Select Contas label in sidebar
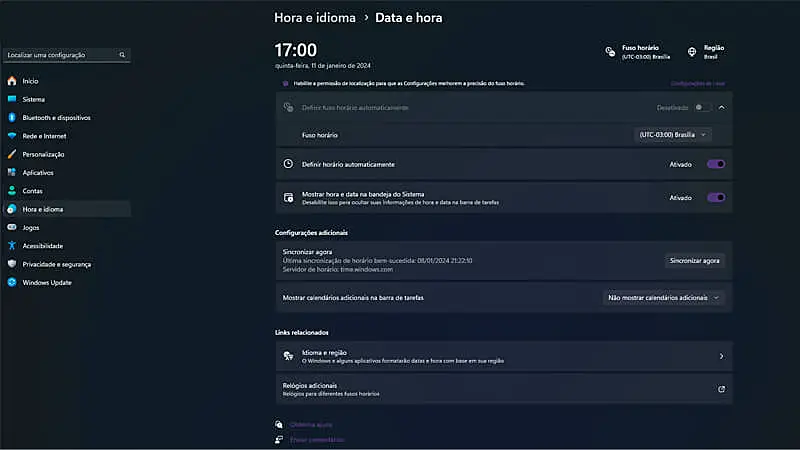The height and width of the screenshot is (450, 800). [x=33, y=191]
